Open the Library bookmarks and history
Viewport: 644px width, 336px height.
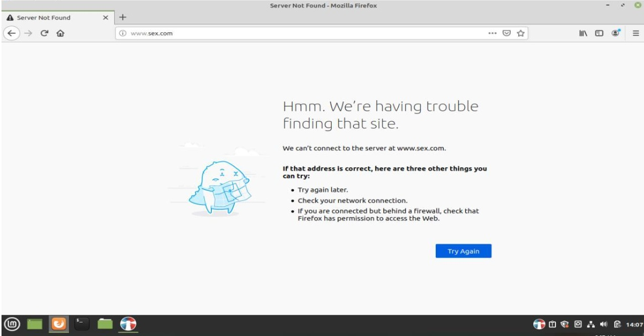pos(583,33)
